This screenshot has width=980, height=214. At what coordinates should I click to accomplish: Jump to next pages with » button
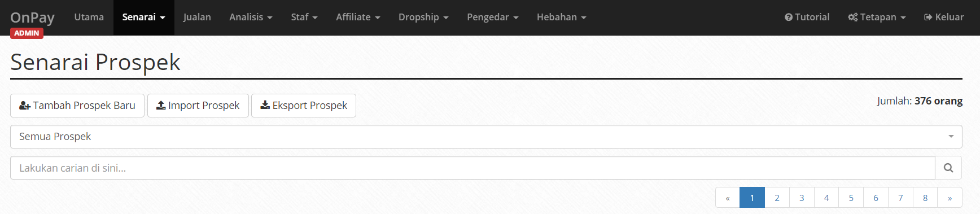950,198
